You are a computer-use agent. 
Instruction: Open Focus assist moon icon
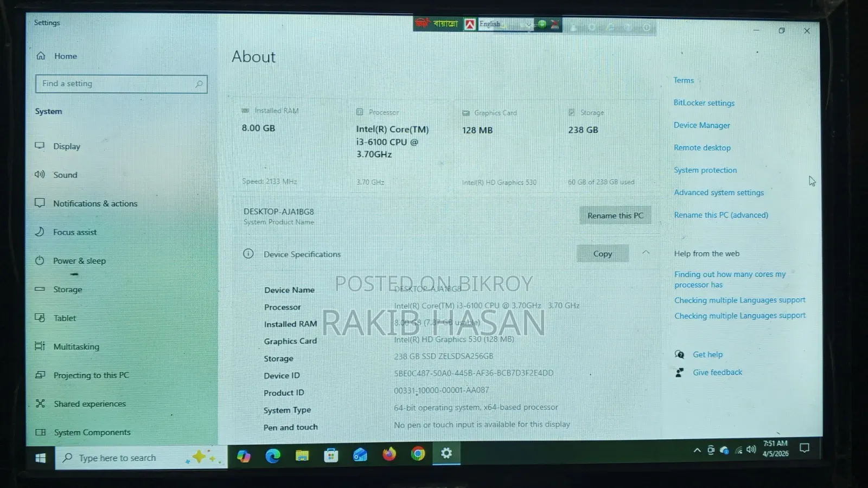pos(40,232)
